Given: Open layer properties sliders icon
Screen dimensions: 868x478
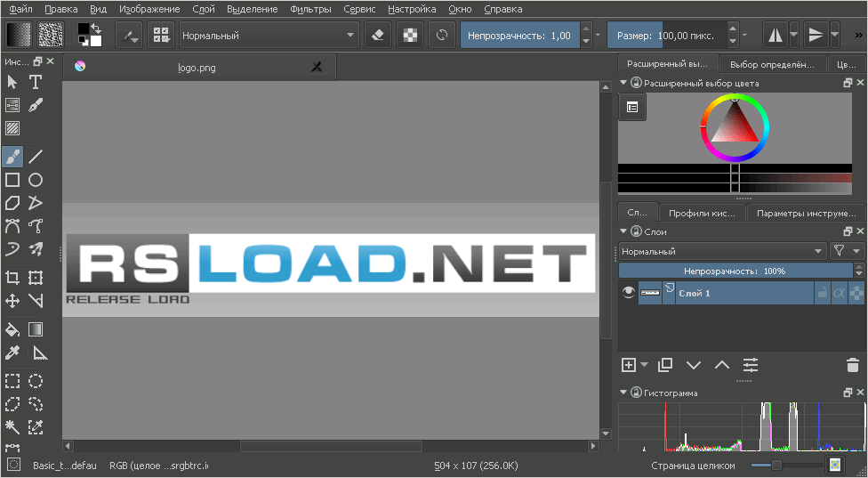Looking at the screenshot, I should (x=751, y=365).
